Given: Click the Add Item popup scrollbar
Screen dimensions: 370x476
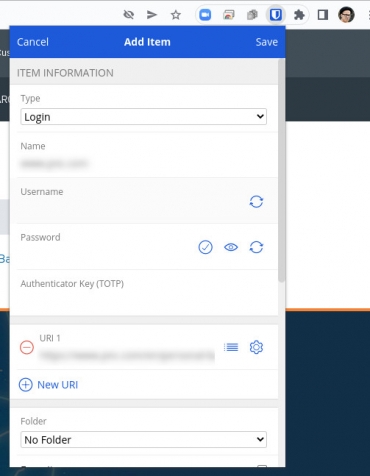Looking at the screenshot, I should 282,170.
